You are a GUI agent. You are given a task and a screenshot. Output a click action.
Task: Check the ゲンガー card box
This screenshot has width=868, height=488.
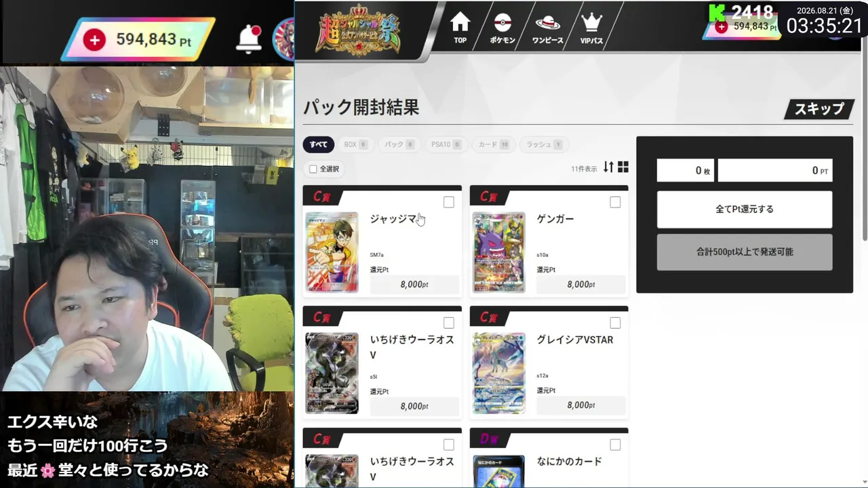[615, 202]
